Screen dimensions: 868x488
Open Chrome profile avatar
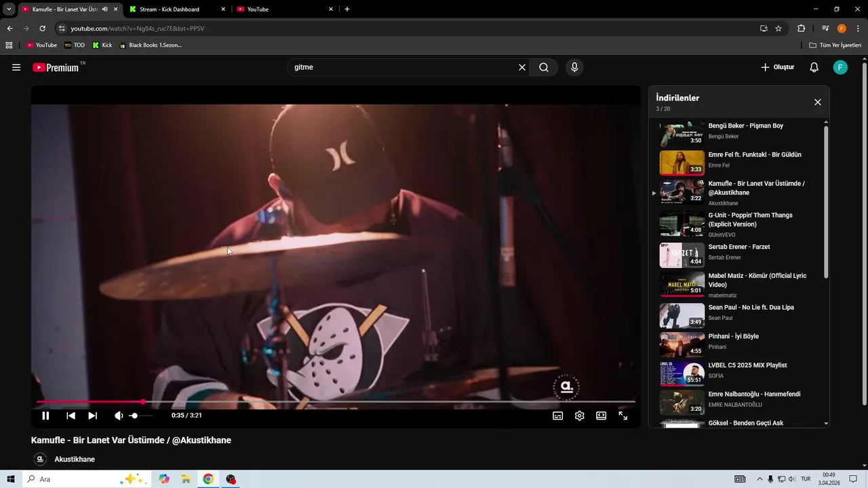(x=842, y=28)
